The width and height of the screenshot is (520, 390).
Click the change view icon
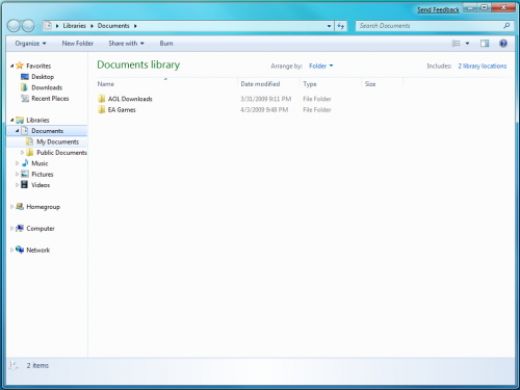pos(456,43)
